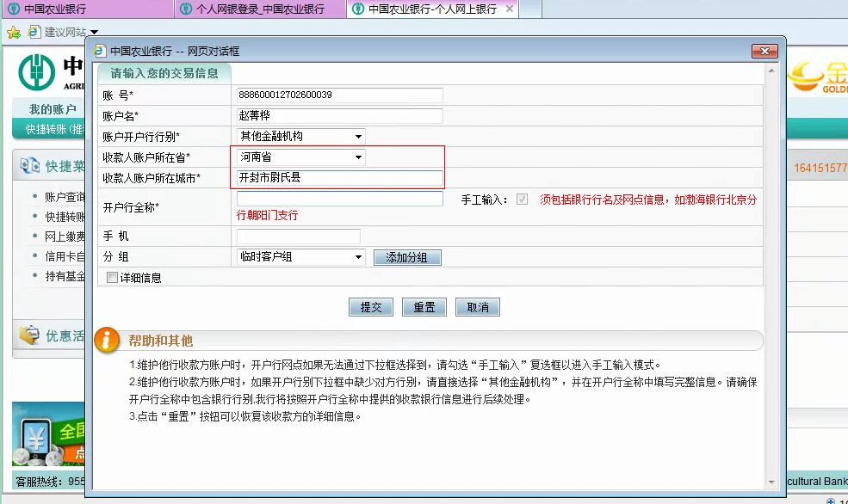Submit the form with 提交 button
Image resolution: width=848 pixels, height=504 pixels.
371,307
